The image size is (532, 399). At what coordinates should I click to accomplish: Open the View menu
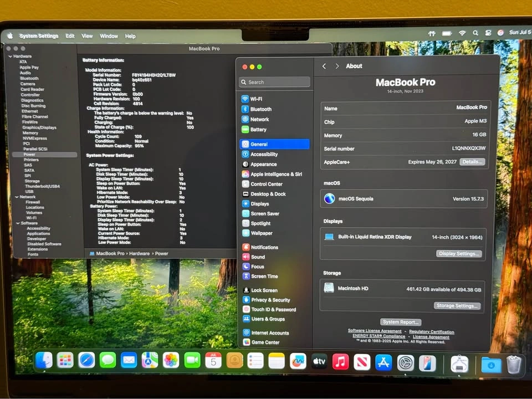coord(87,36)
